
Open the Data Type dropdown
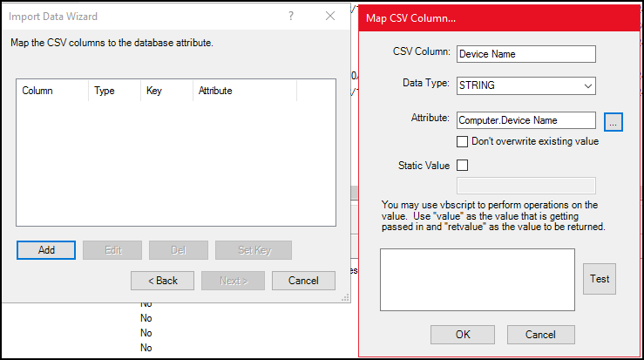525,85
